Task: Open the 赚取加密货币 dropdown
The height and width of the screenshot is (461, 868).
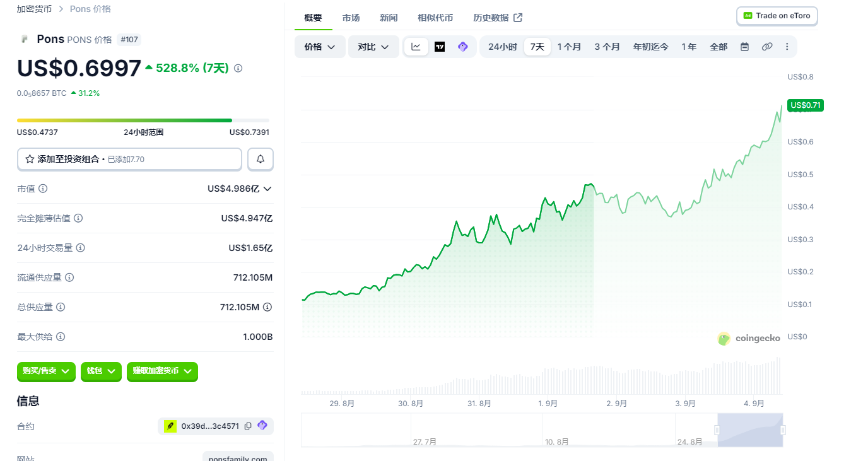Action: 162,371
